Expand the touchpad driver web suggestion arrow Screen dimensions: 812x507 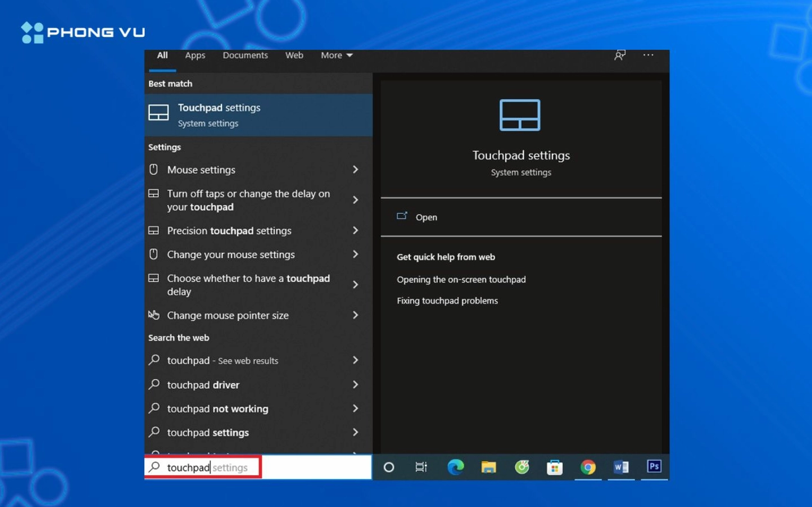point(355,385)
